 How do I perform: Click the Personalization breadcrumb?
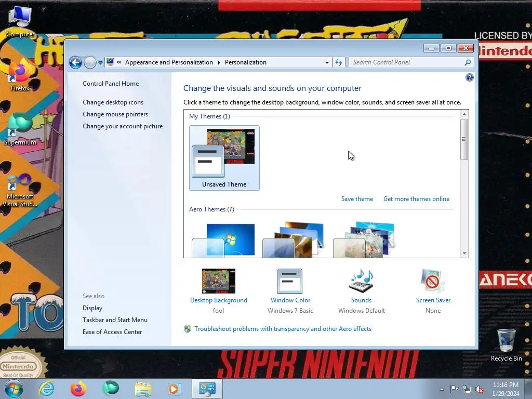point(246,62)
